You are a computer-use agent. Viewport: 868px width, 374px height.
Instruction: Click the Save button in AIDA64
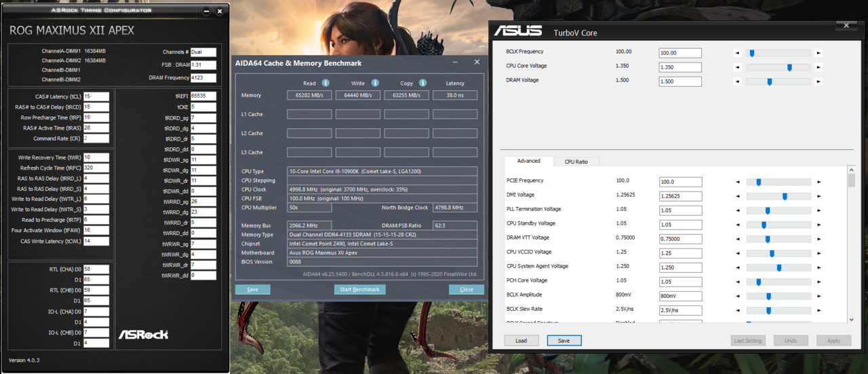click(x=252, y=289)
